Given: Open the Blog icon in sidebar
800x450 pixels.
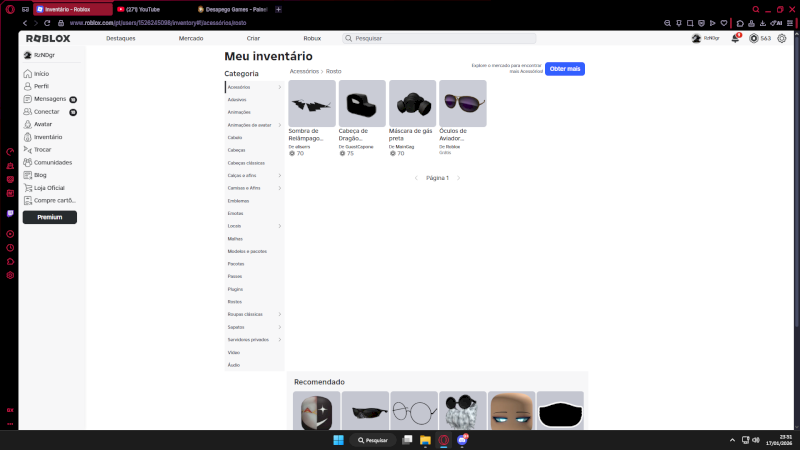Looking at the screenshot, I should click(x=28, y=175).
